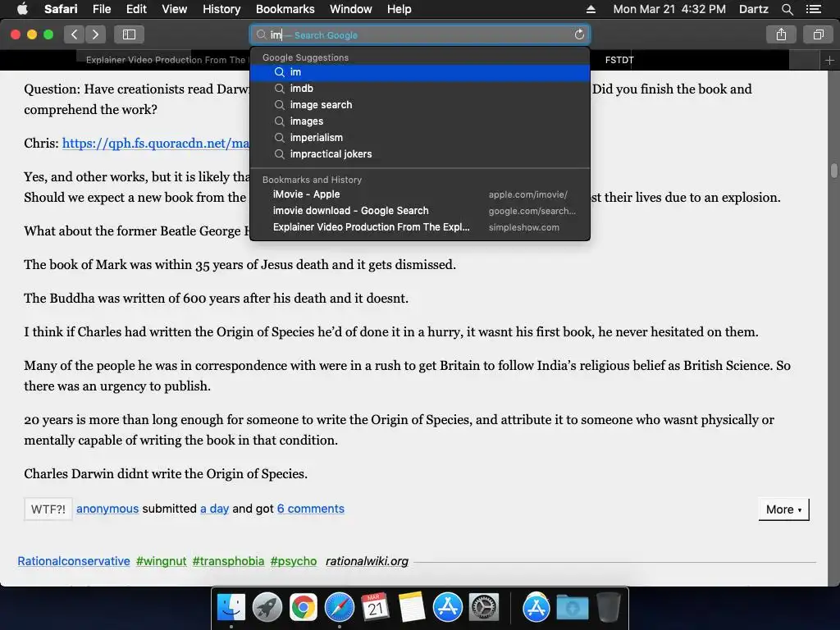The width and height of the screenshot is (840, 630).
Task: Open the Apple menu logo
Action: (x=22, y=9)
